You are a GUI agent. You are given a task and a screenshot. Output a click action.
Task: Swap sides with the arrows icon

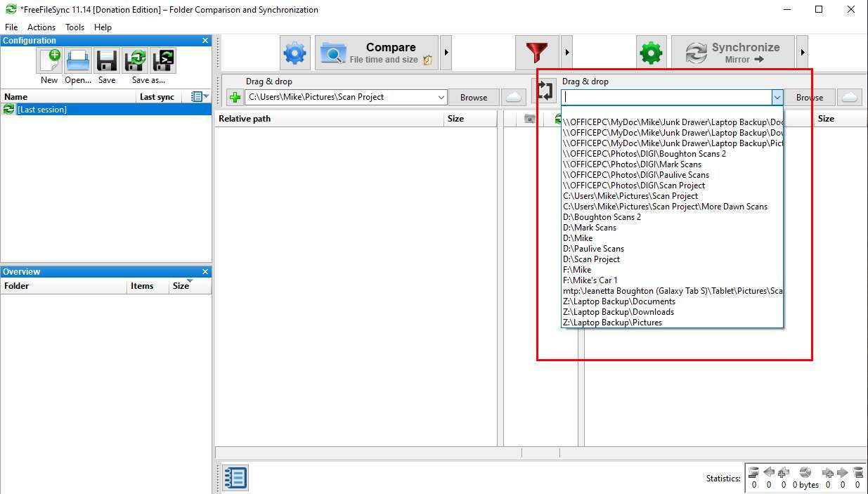tap(545, 91)
